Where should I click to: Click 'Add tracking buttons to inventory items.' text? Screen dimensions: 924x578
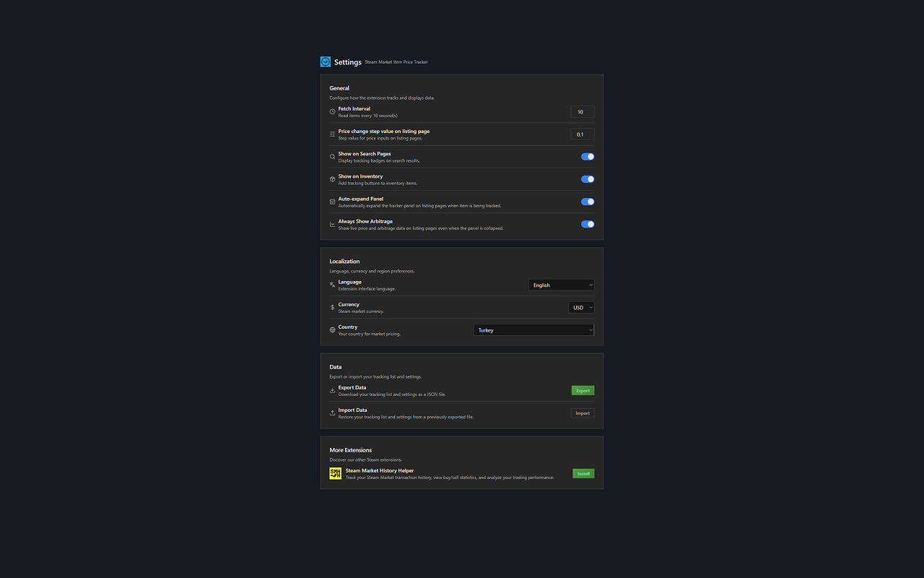[x=378, y=183]
